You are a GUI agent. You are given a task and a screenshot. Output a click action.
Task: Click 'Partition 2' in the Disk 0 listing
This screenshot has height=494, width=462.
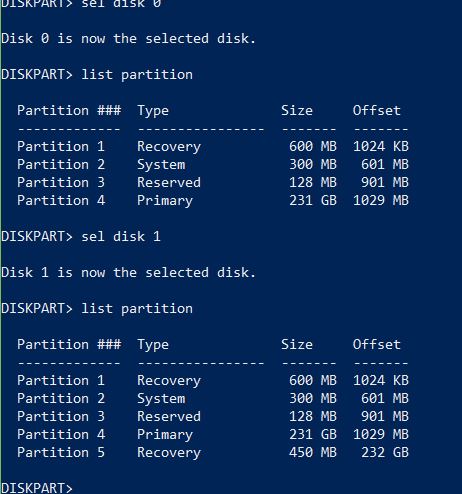(61, 164)
